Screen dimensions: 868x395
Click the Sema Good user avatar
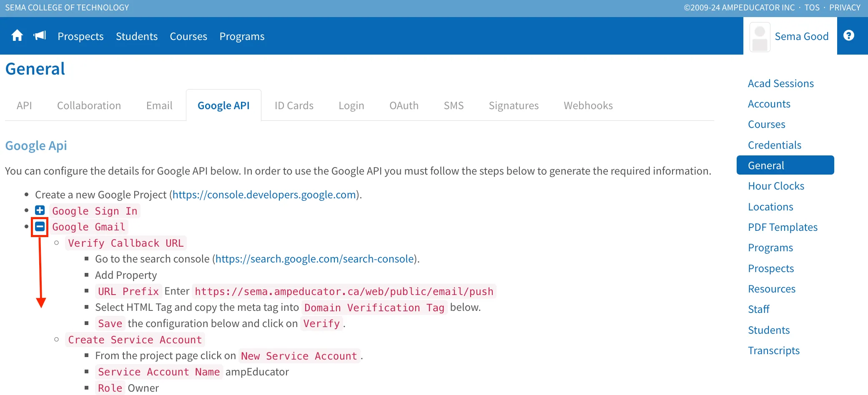pos(760,37)
